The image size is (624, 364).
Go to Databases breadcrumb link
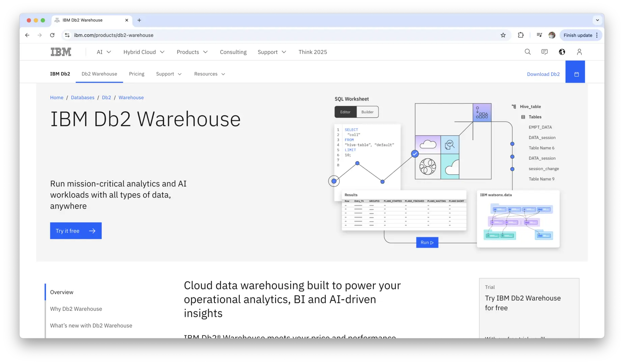83,97
